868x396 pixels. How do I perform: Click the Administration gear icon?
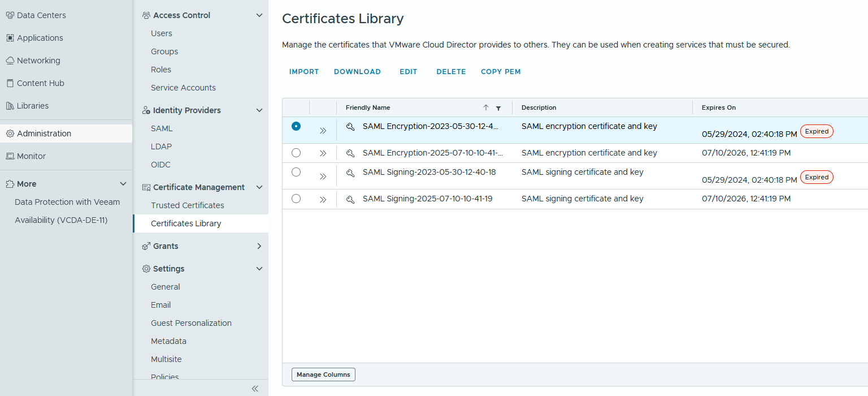[x=10, y=134]
